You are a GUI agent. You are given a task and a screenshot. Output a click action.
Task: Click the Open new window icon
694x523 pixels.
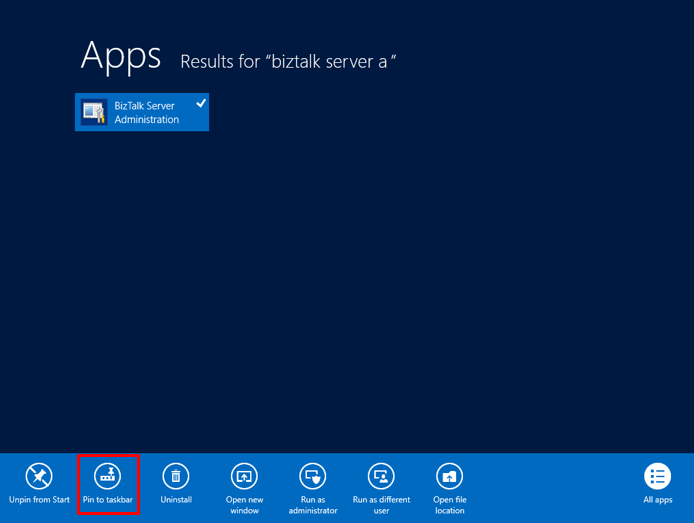click(x=244, y=476)
